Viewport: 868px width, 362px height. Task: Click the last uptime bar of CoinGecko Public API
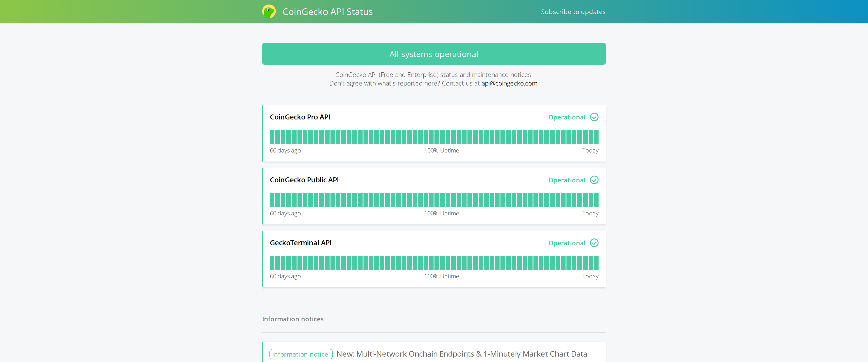click(x=597, y=200)
